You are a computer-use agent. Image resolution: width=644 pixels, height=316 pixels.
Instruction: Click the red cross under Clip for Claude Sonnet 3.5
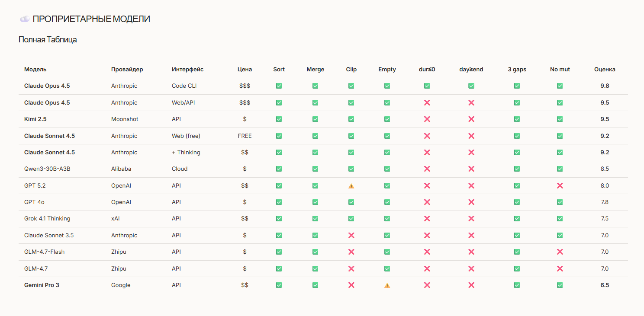(x=351, y=235)
